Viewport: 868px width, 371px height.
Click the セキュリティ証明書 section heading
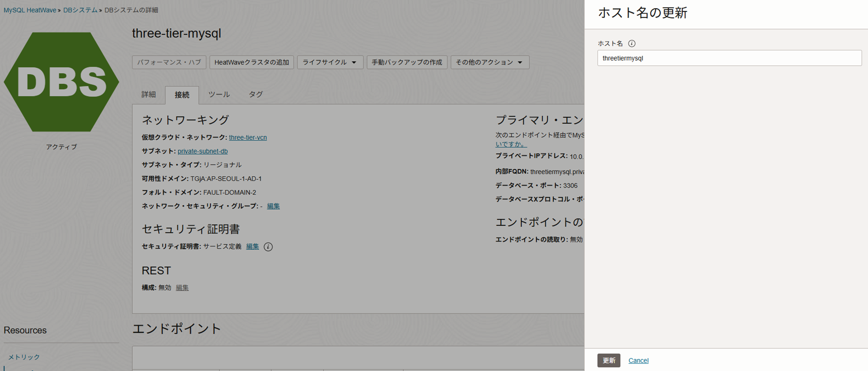[x=191, y=229]
